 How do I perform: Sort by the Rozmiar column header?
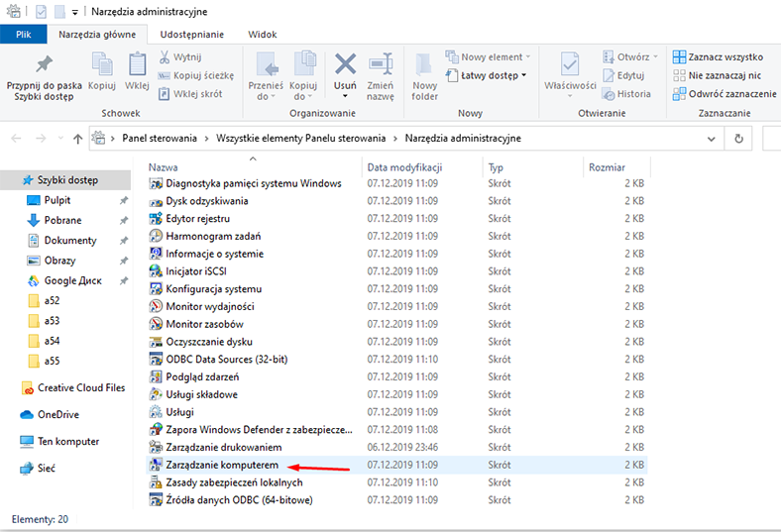pos(607,167)
